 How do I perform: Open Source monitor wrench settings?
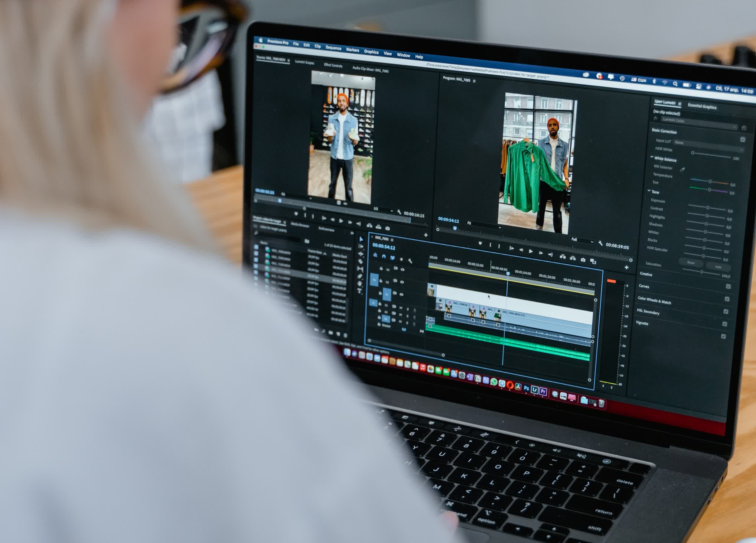tap(399, 212)
